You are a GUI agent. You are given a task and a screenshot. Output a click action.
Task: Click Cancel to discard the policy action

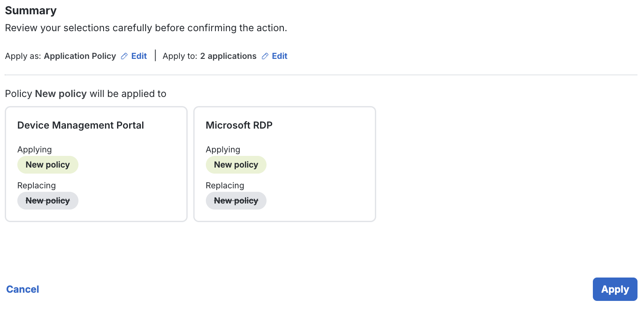(x=22, y=289)
